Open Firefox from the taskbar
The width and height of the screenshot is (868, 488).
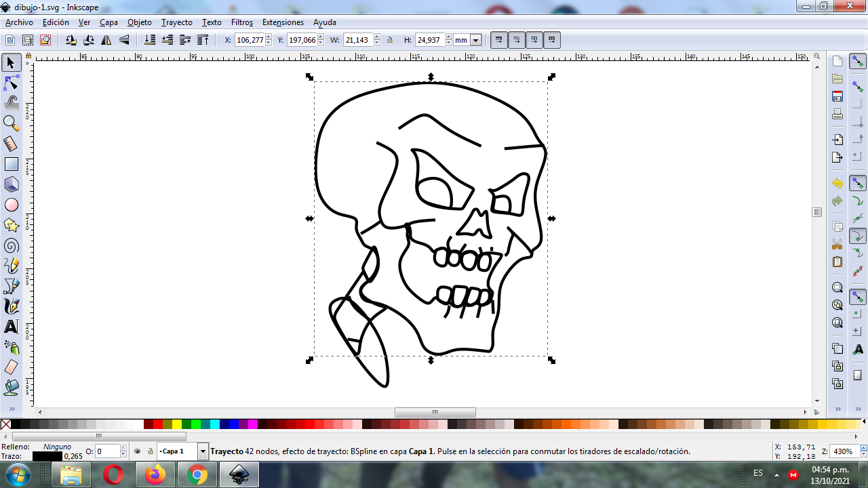(x=155, y=475)
